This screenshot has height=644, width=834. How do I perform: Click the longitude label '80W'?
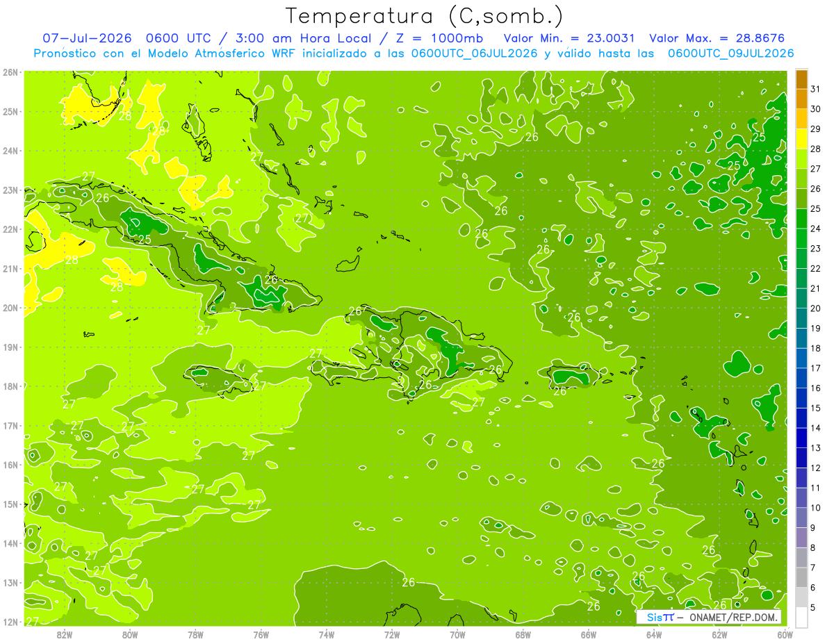coord(130,634)
